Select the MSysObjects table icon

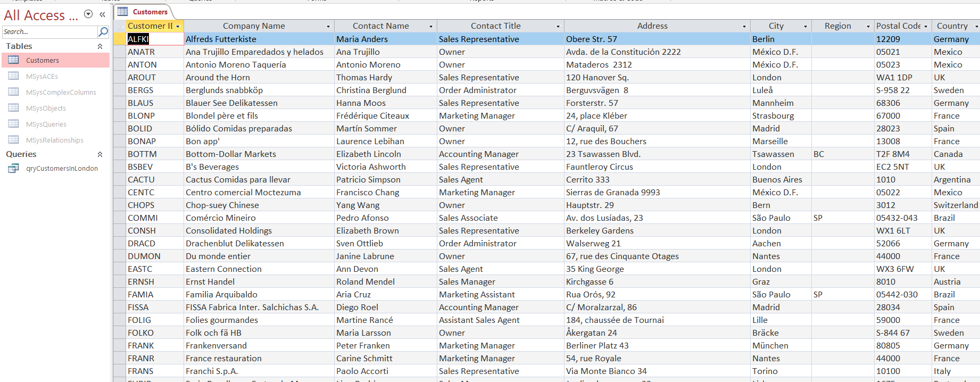pos(14,108)
